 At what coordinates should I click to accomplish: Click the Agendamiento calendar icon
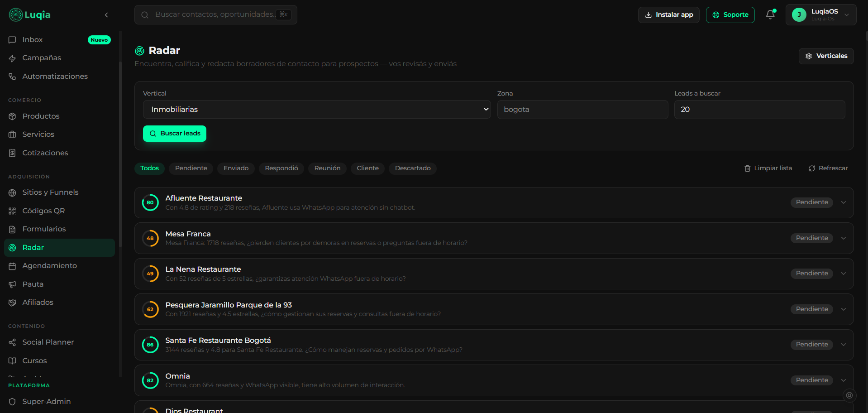tap(12, 266)
